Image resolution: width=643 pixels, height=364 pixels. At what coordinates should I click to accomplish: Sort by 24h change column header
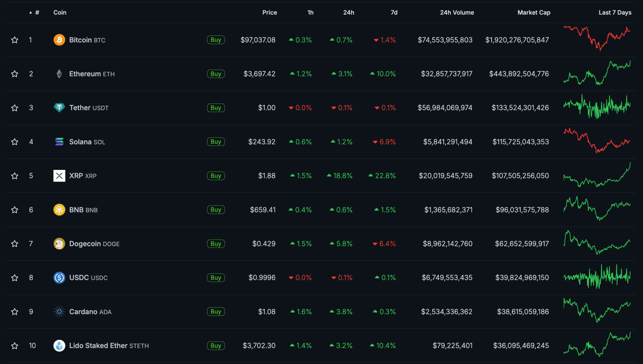tap(348, 12)
